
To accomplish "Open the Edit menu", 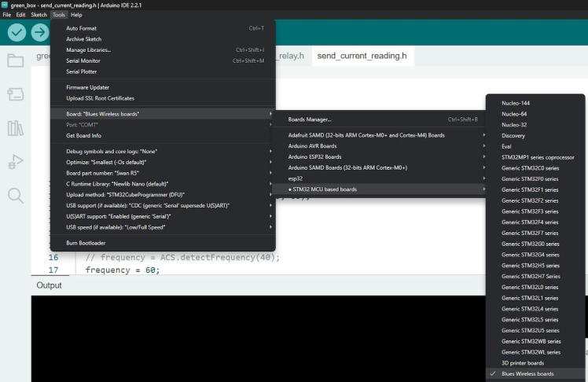I will click(20, 15).
